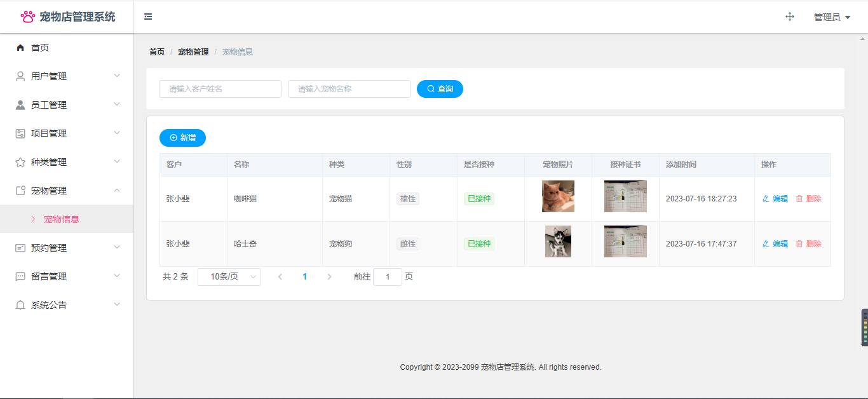868x399 pixels.
Task: Focus the 请输入客户姓名 input field
Action: (220, 89)
